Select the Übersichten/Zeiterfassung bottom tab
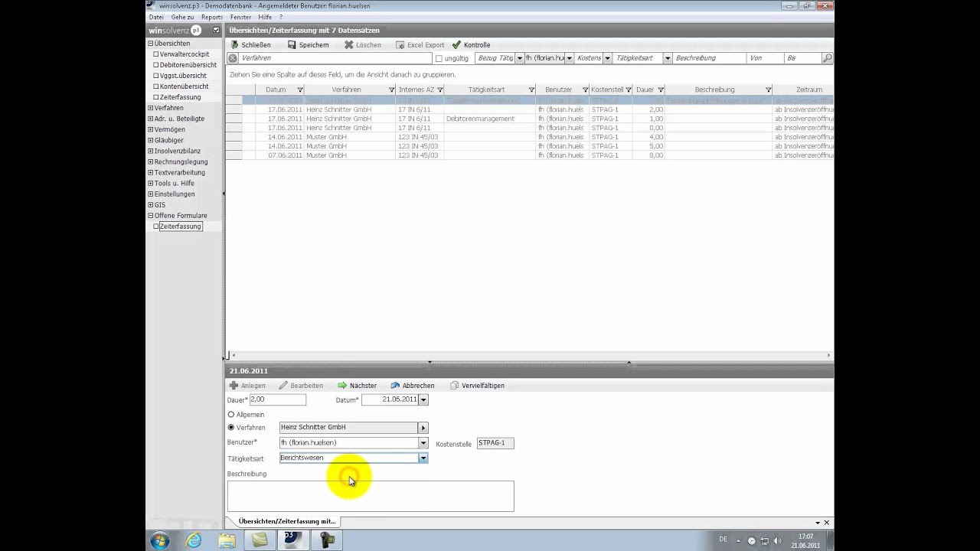The width and height of the screenshot is (980, 551). tap(287, 521)
